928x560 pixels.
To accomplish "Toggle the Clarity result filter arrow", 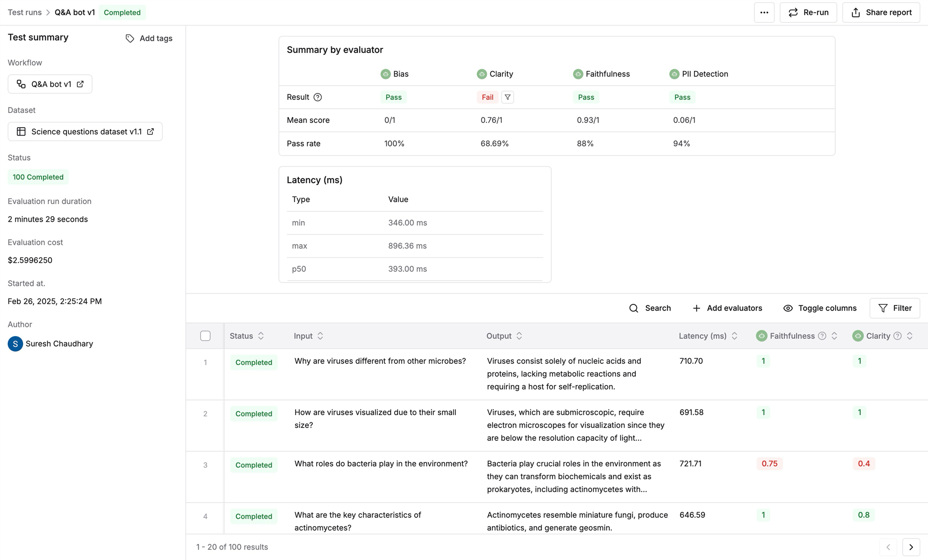I will coord(507,97).
